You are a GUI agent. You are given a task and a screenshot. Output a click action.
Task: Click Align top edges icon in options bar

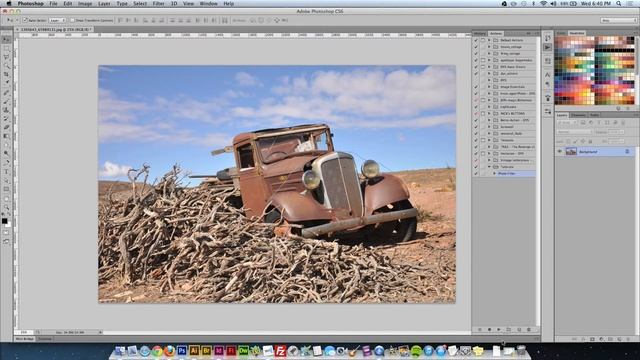click(120, 20)
